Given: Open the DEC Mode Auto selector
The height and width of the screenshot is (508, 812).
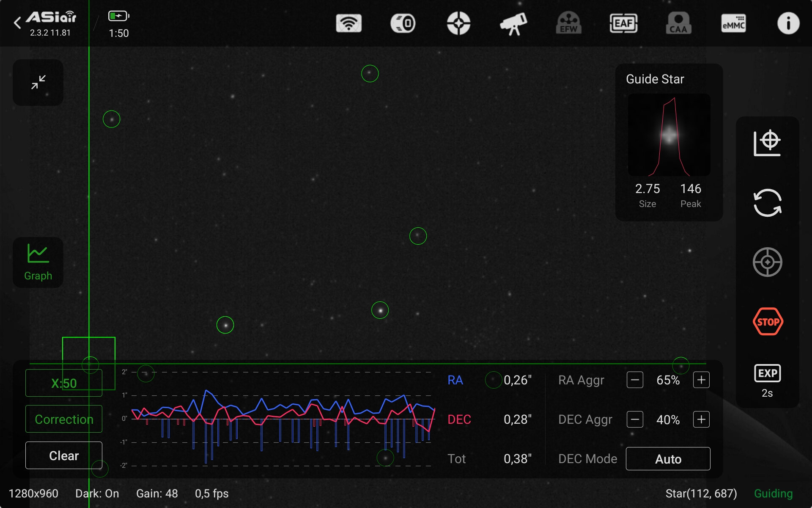Looking at the screenshot, I should [x=668, y=459].
